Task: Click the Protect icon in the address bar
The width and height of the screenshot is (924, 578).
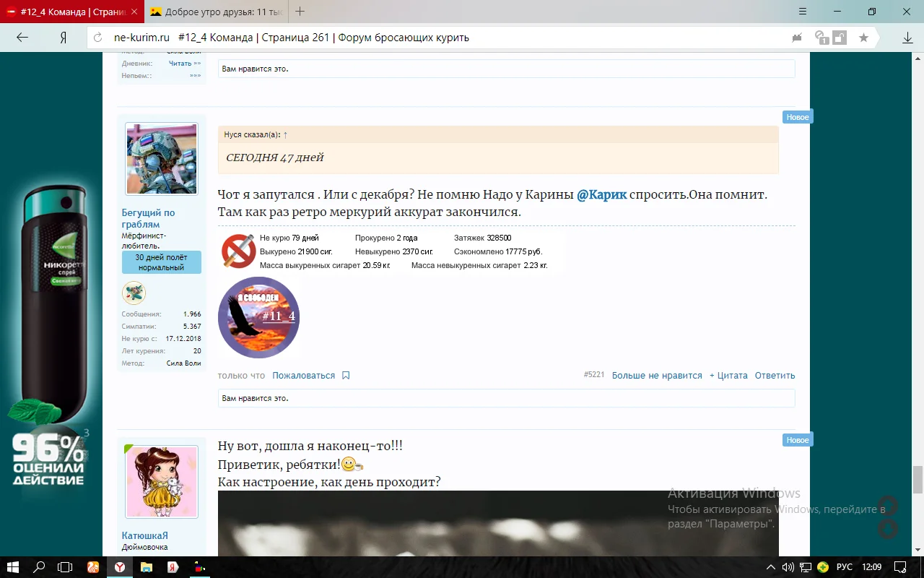Action: point(796,37)
